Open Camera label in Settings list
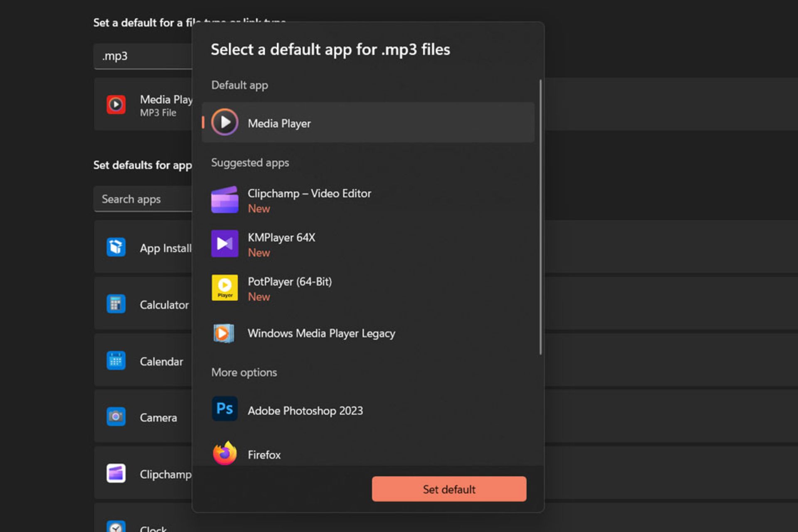 coord(158,417)
